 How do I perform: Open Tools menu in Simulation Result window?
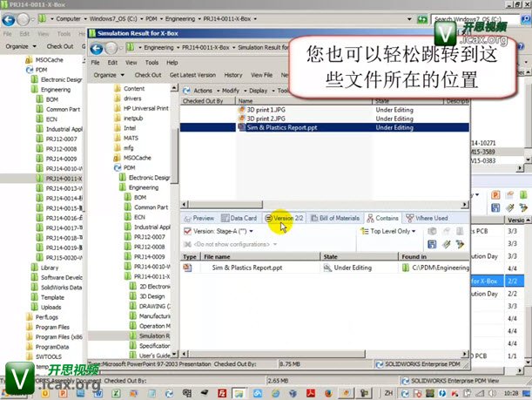pyautogui.click(x=152, y=63)
